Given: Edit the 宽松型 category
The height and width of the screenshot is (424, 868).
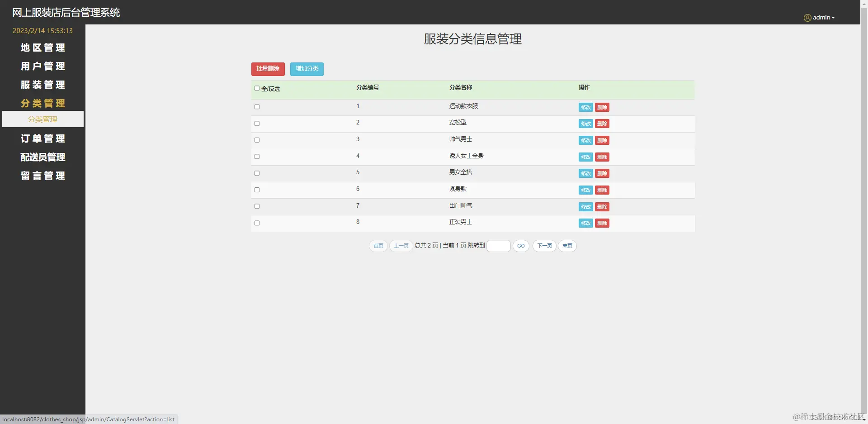Looking at the screenshot, I should click(x=586, y=124).
